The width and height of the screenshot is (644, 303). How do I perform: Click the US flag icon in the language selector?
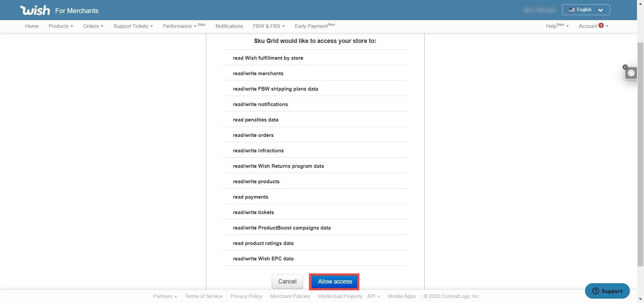572,10
